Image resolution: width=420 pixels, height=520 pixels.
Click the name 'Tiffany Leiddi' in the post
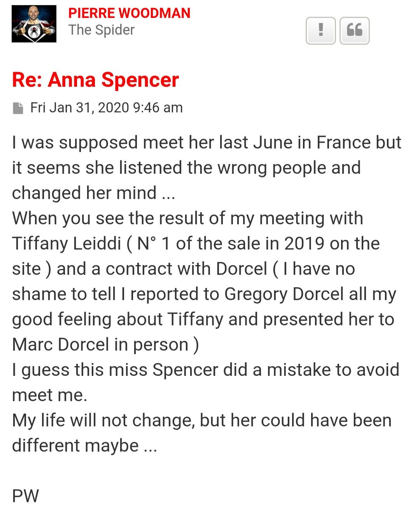66,244
